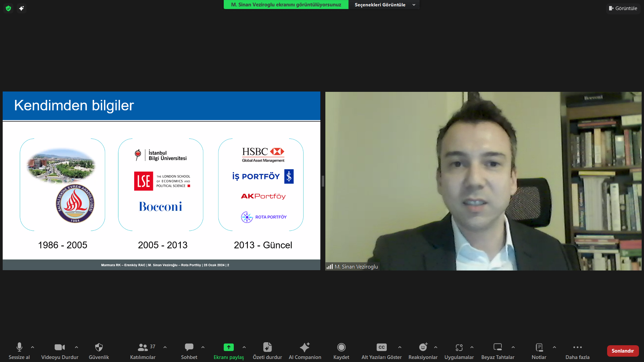
Task: Click the LSE logo on the slide
Action: [x=162, y=181]
